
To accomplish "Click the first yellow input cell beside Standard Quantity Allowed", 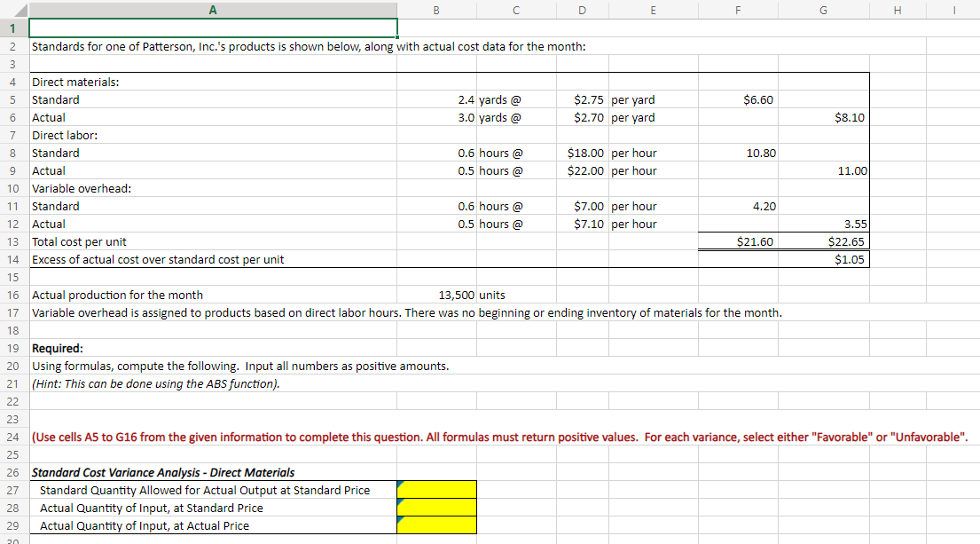I will pos(436,490).
